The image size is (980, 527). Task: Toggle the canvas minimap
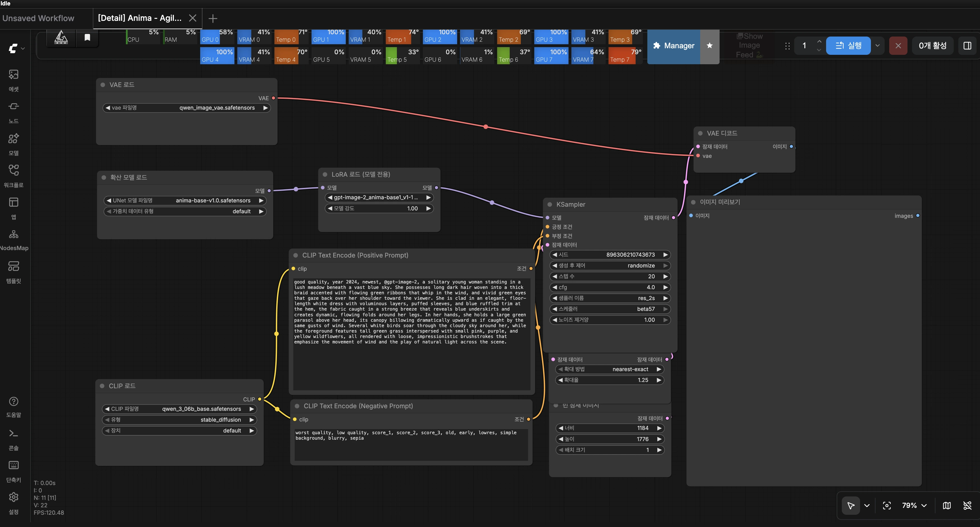pos(947,505)
